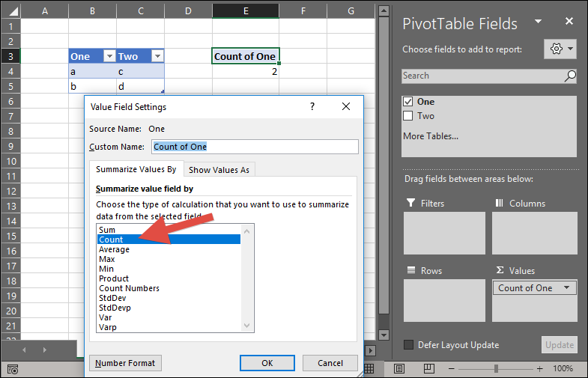The width and height of the screenshot is (588, 378).
Task: Enable Defer Layout Update
Action: tap(409, 345)
